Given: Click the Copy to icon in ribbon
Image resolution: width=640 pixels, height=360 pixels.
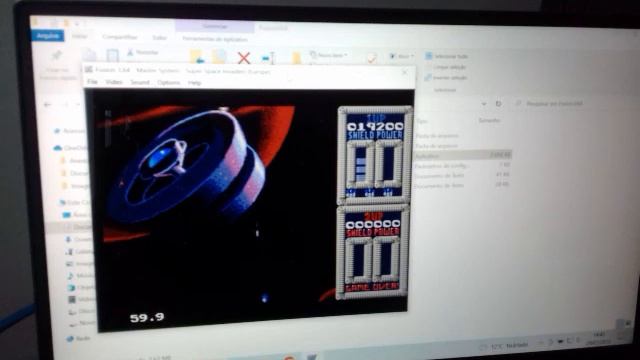Looking at the screenshot, I should tap(220, 57).
